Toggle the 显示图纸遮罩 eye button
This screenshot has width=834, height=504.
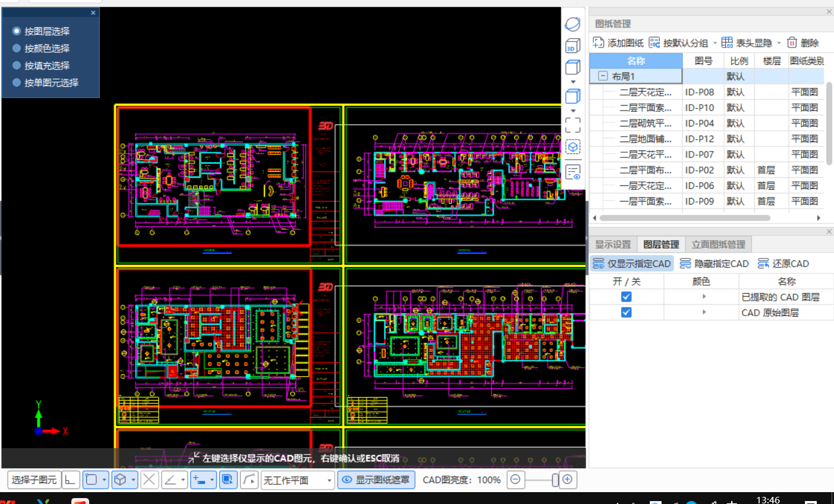(x=376, y=480)
